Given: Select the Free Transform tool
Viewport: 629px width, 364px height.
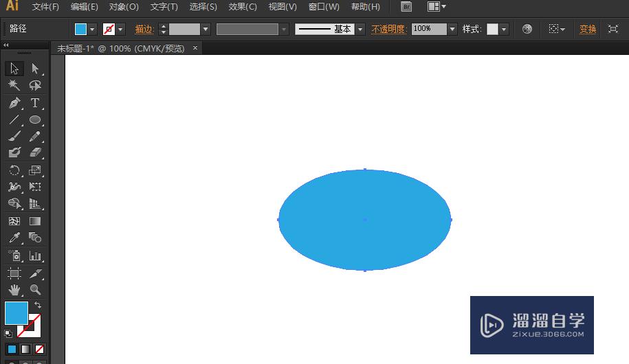Looking at the screenshot, I should coord(35,187).
